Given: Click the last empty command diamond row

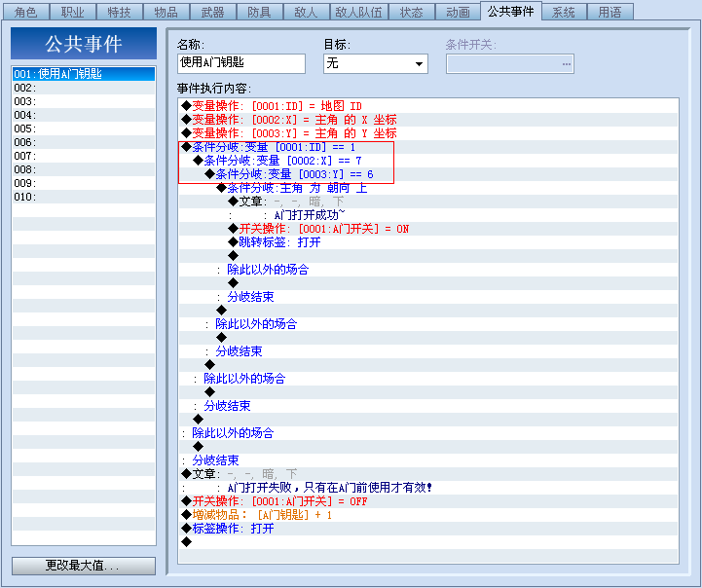Looking at the screenshot, I should point(428,542).
